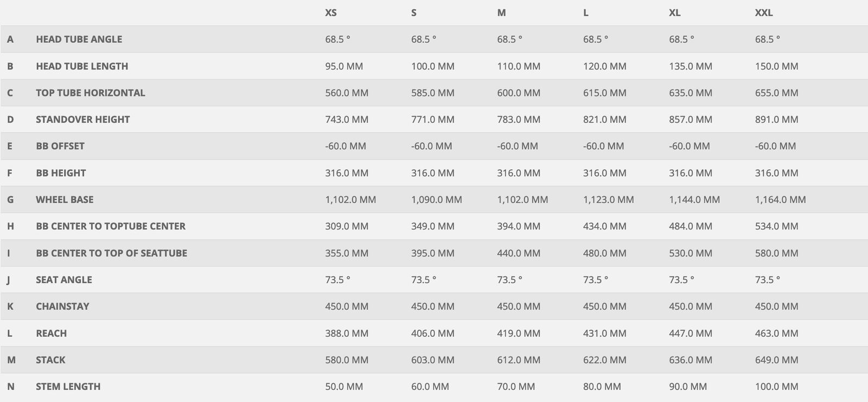The image size is (868, 402).
Task: Click the STACK row label
Action: point(50,360)
